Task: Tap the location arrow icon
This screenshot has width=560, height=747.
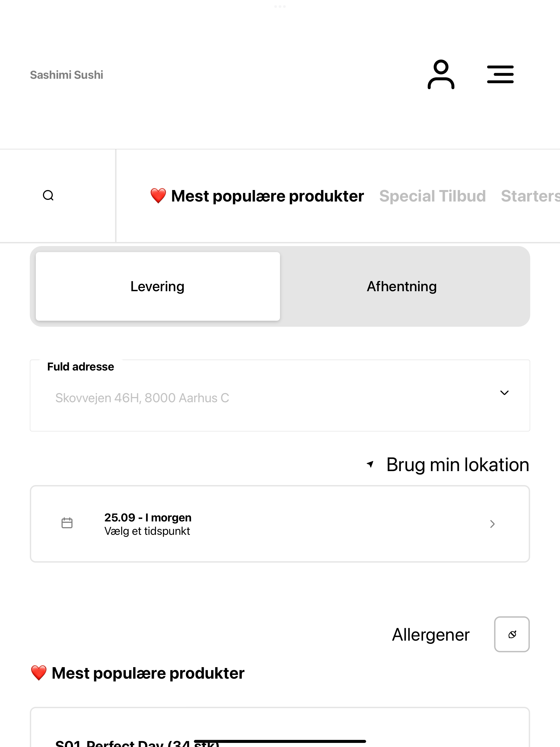Action: point(370,464)
